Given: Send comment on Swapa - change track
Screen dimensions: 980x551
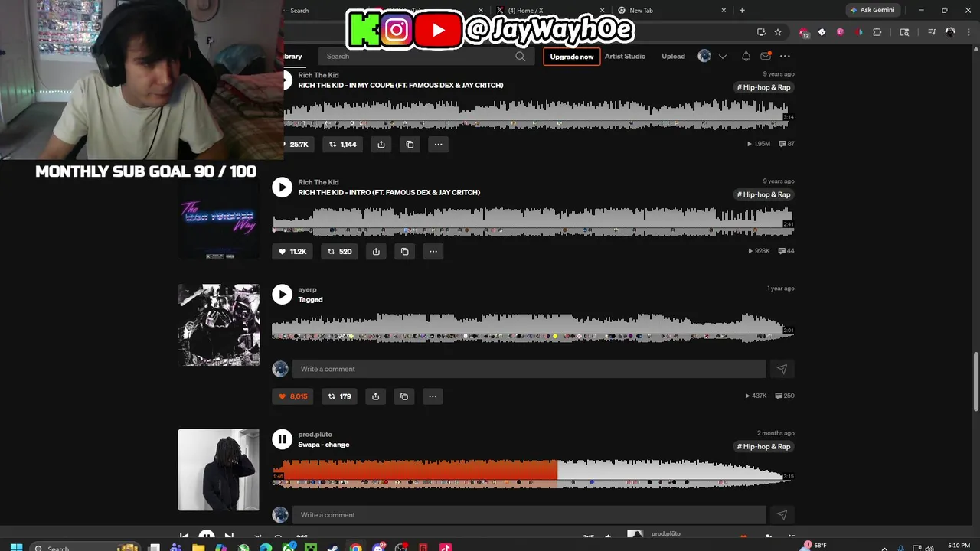Looking at the screenshot, I should pyautogui.click(x=782, y=515).
